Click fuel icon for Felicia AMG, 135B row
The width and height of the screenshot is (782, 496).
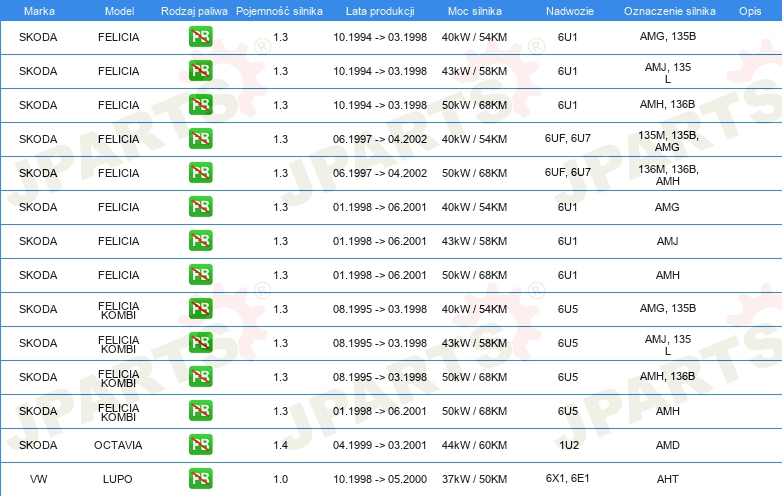(x=200, y=37)
